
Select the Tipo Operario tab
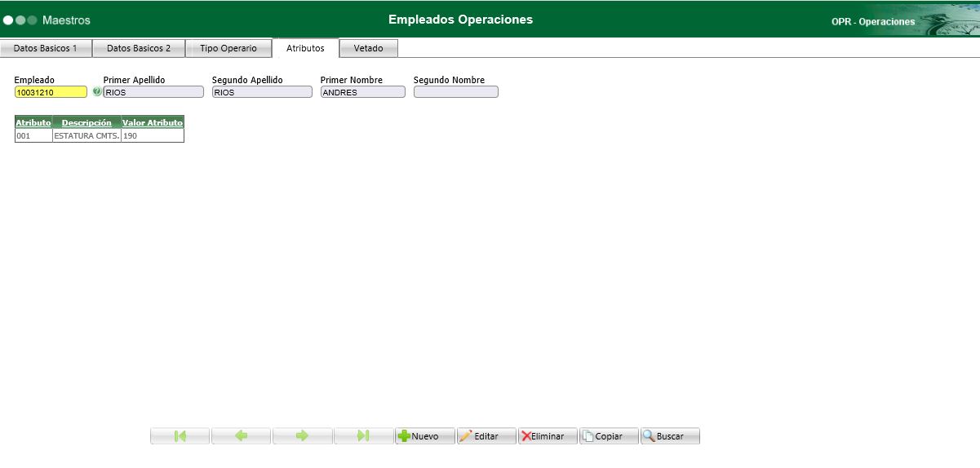tap(228, 48)
